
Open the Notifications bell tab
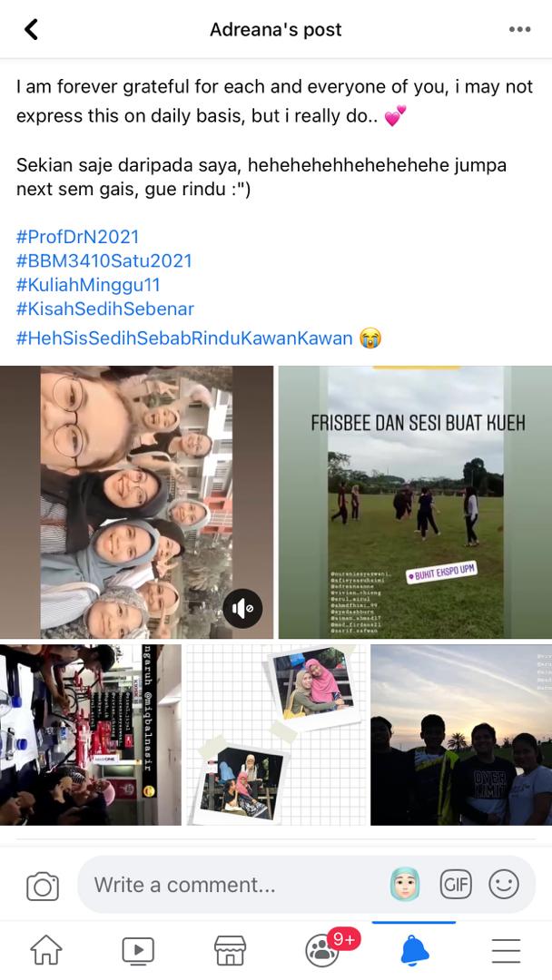point(415,951)
